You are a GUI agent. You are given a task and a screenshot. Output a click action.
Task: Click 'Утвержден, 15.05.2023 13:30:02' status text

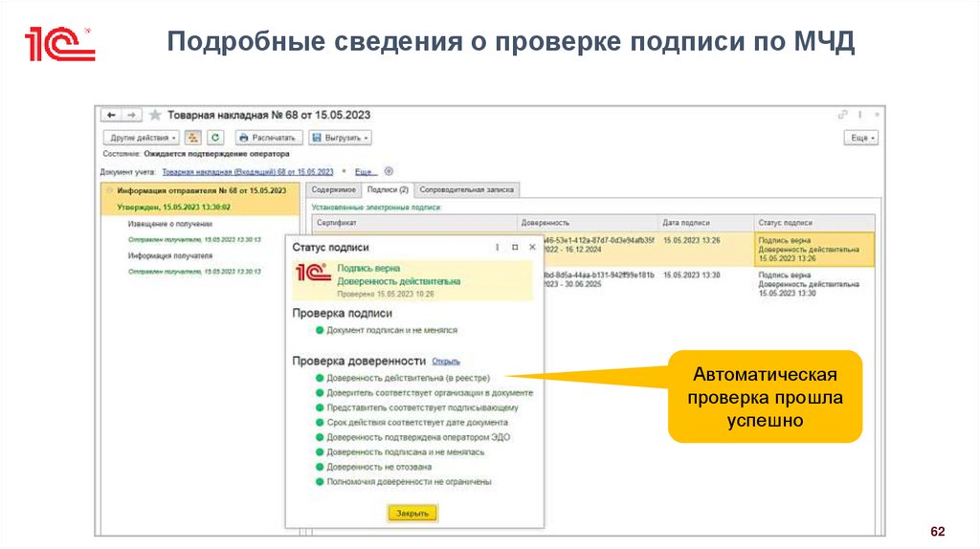[x=174, y=208]
